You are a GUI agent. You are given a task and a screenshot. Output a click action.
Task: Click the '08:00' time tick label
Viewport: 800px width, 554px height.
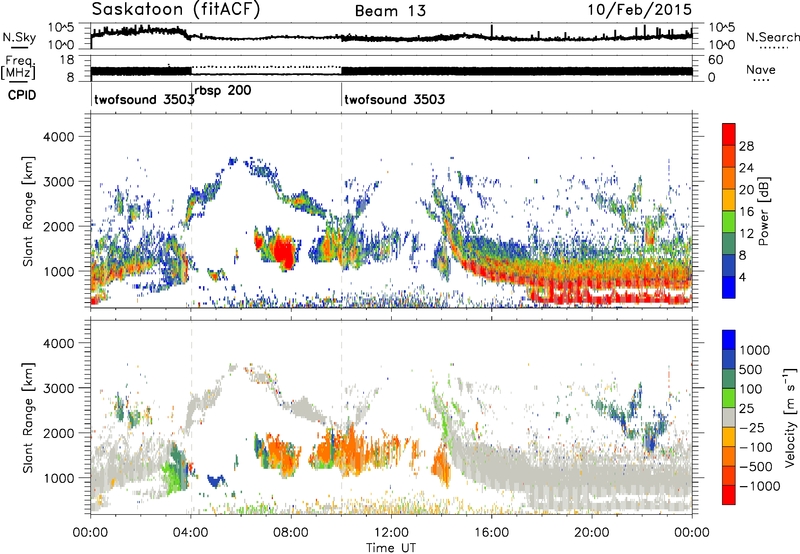point(291,533)
